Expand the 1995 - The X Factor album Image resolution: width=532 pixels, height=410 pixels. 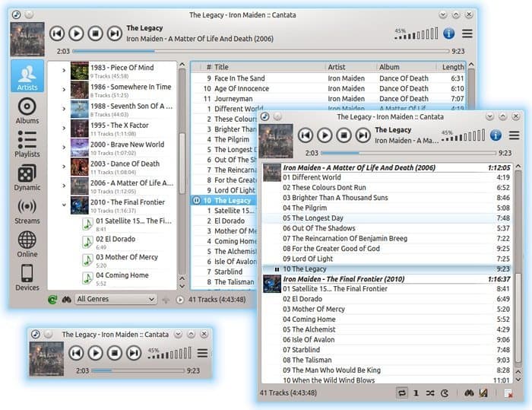click(64, 128)
